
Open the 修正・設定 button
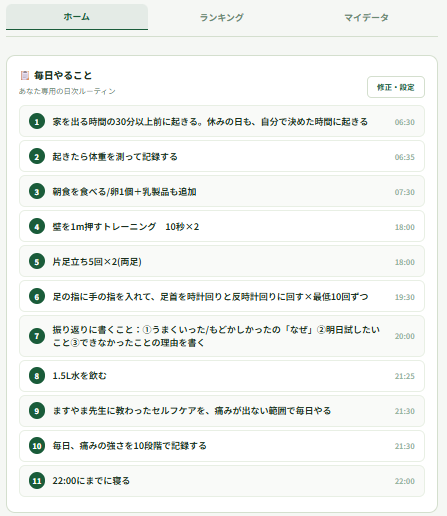(396, 87)
